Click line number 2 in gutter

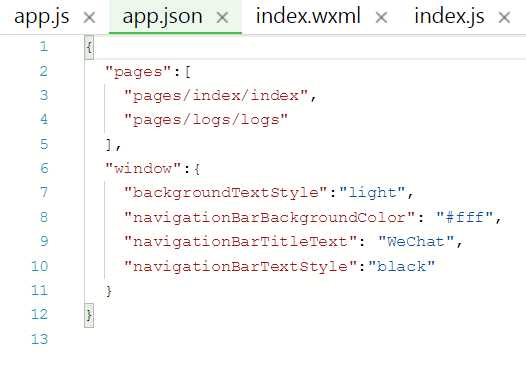tap(44, 71)
